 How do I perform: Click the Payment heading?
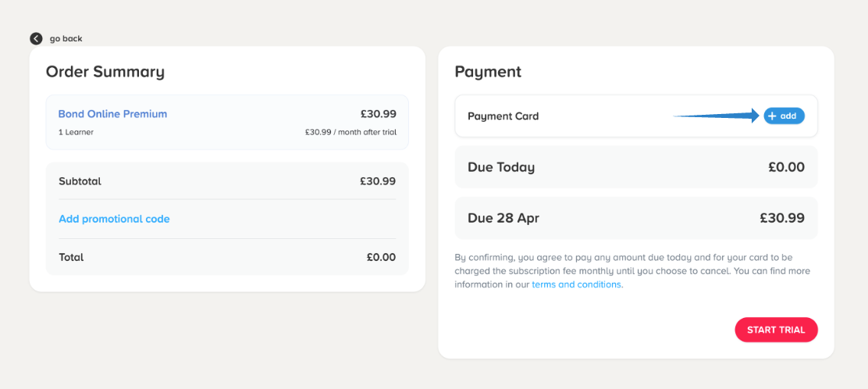[x=488, y=72]
